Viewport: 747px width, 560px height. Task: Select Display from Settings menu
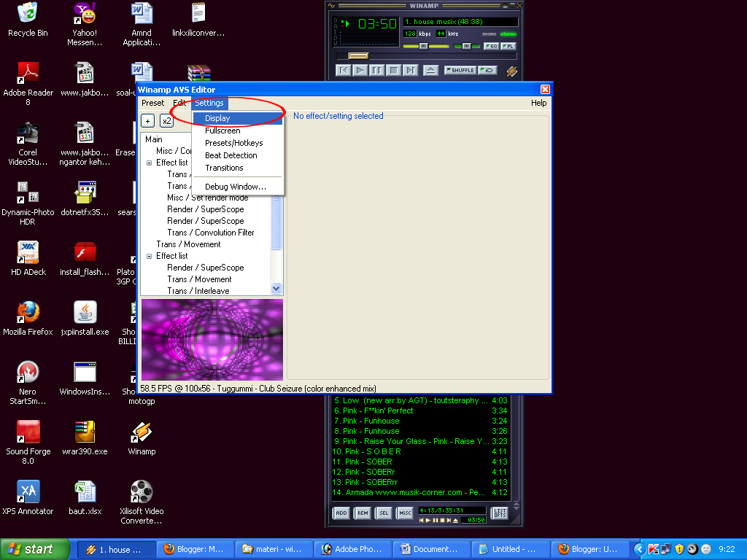pos(237,118)
